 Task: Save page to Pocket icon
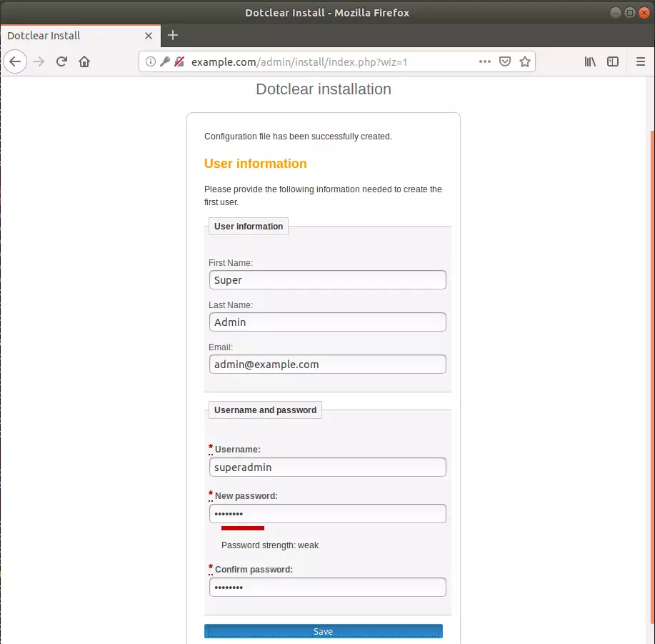(504, 62)
